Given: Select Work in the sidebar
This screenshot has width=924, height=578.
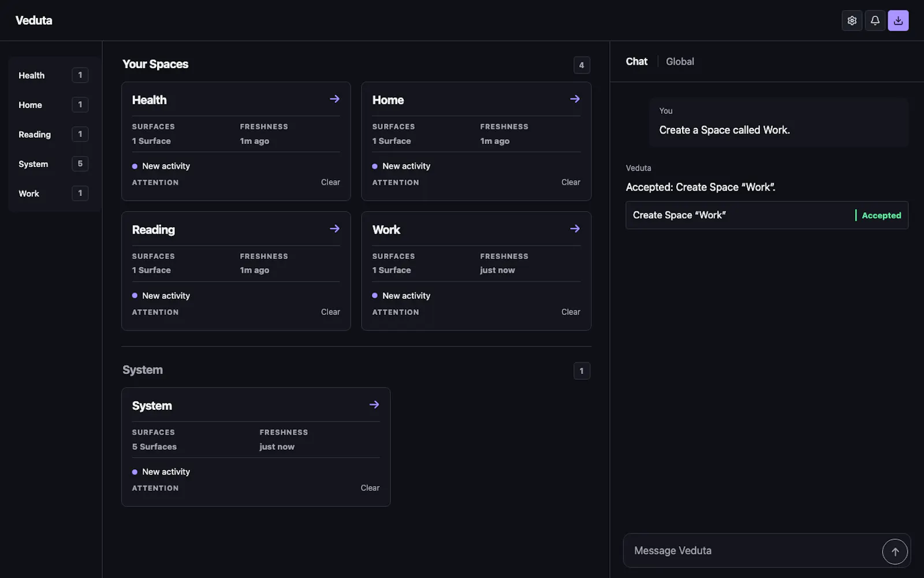Looking at the screenshot, I should (x=53, y=193).
